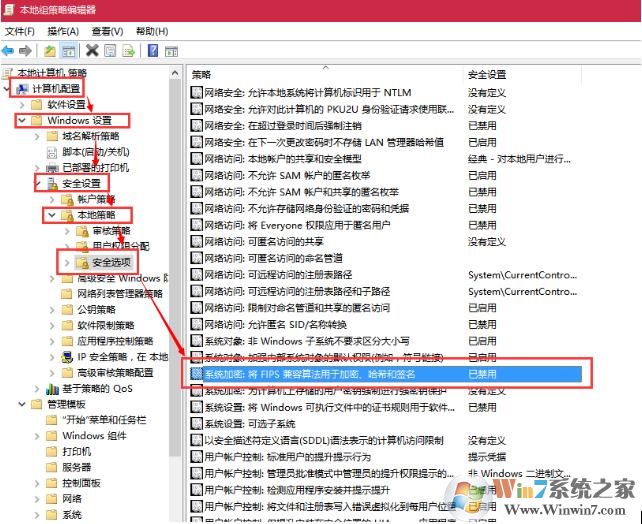Expand the 管理模板 node's Windows 组件 arrow
Image resolution: width=642 pixels, height=524 pixels.
point(36,436)
